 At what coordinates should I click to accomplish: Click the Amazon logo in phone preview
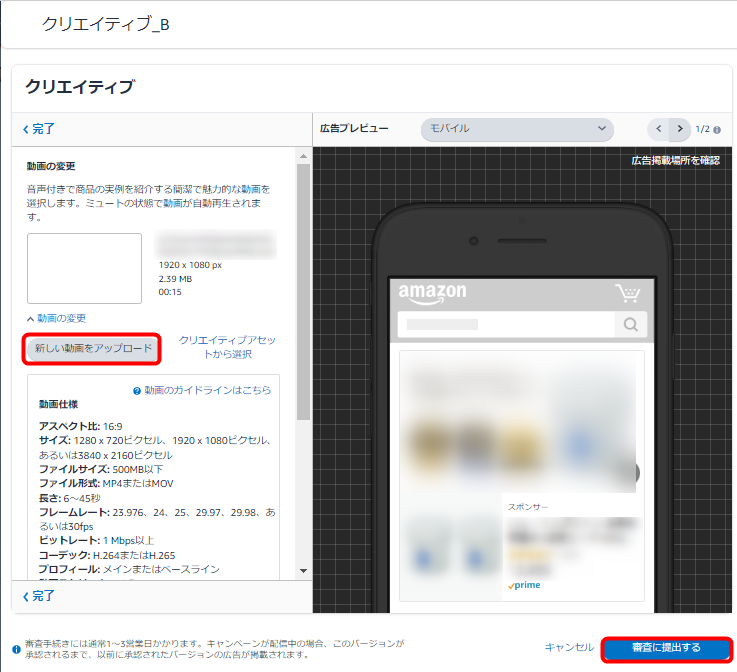(x=432, y=292)
